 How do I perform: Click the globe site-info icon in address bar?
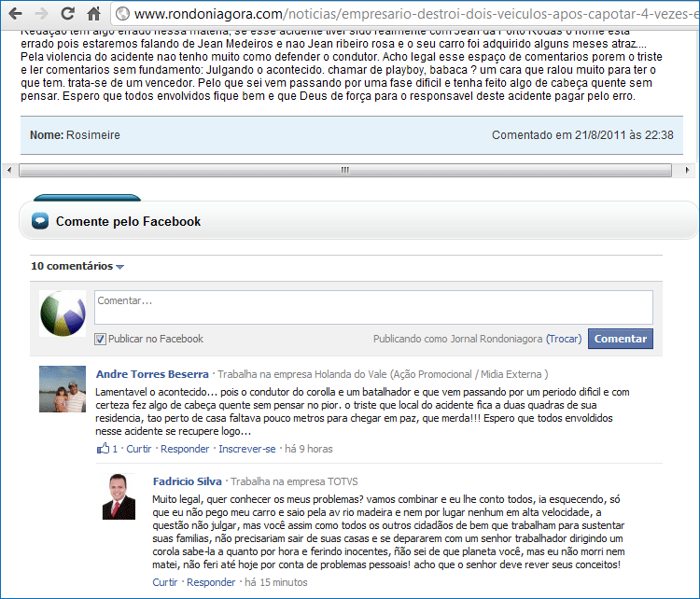coord(122,14)
